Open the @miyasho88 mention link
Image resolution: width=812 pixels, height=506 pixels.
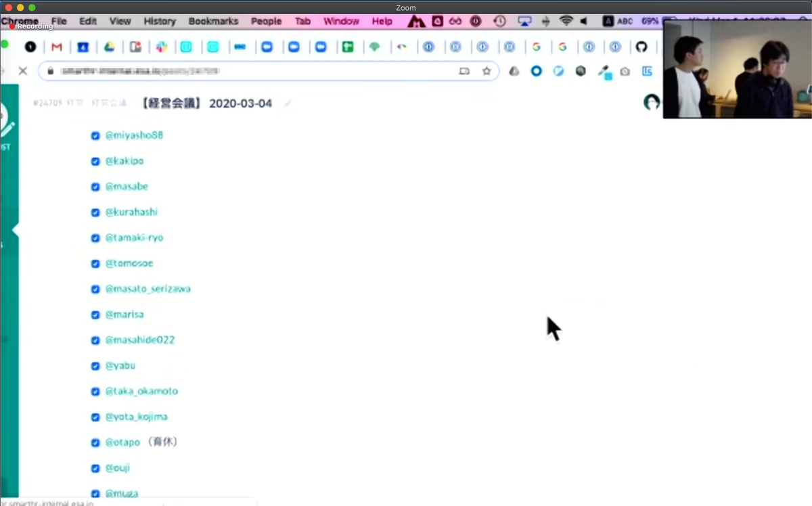click(x=134, y=135)
